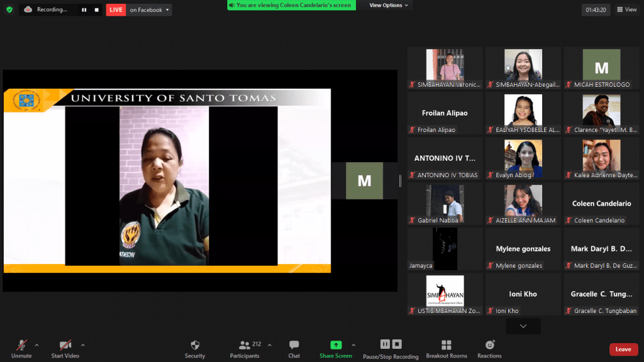
Task: Click the University of Santo Tomas seal
Action: pyautogui.click(x=26, y=100)
